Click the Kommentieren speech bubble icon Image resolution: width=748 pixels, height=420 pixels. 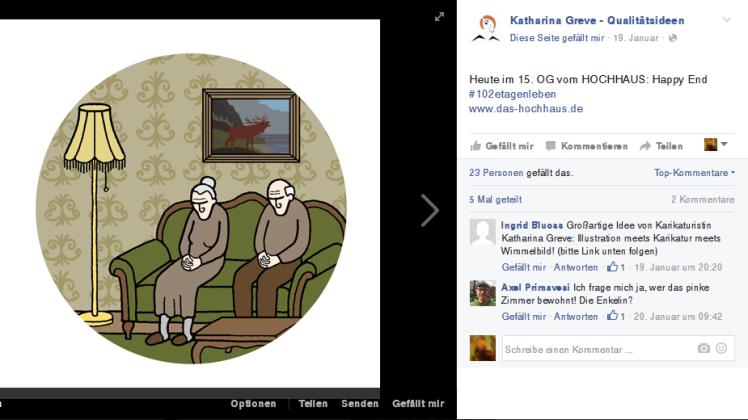pos(551,146)
